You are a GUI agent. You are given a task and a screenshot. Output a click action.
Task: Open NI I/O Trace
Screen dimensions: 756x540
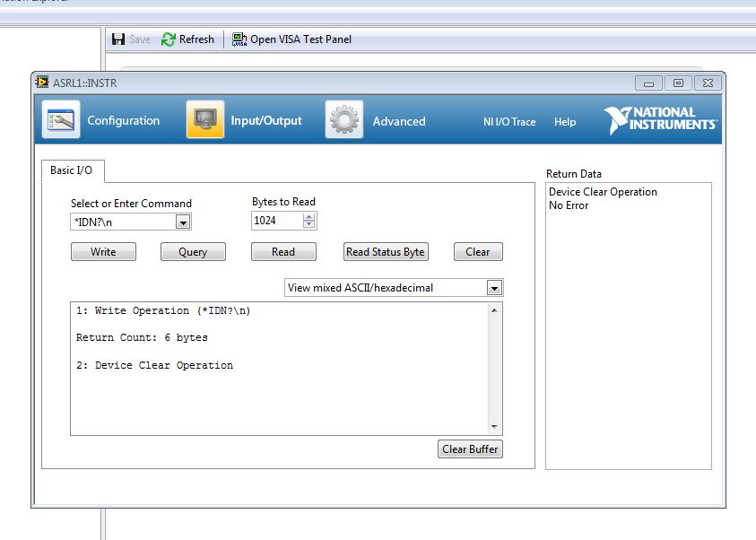509,122
